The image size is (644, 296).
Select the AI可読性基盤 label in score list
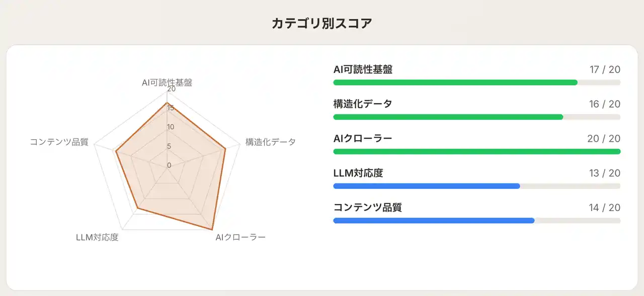point(363,70)
